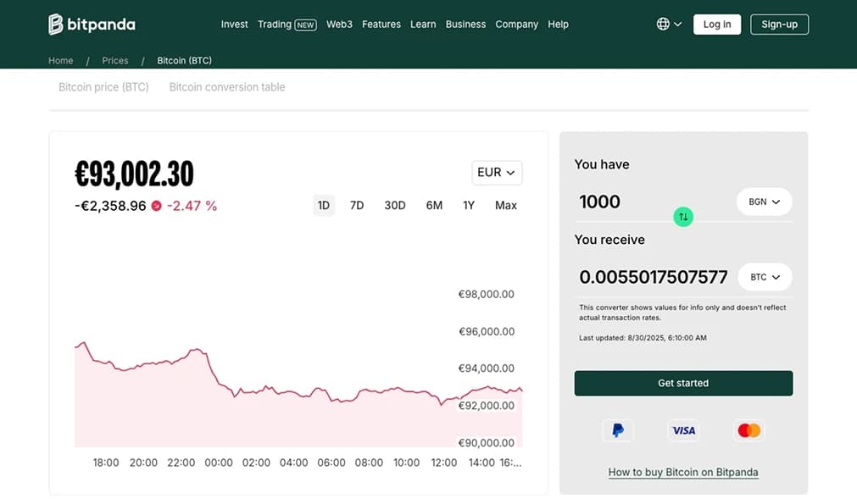Click the €93,002.30 price text
857x504 pixels.
click(x=135, y=174)
